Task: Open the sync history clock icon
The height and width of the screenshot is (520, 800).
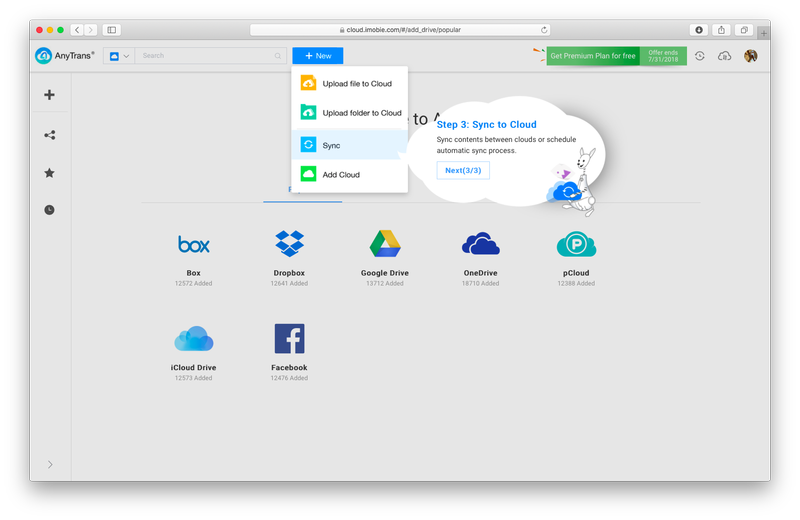Action: (699, 56)
